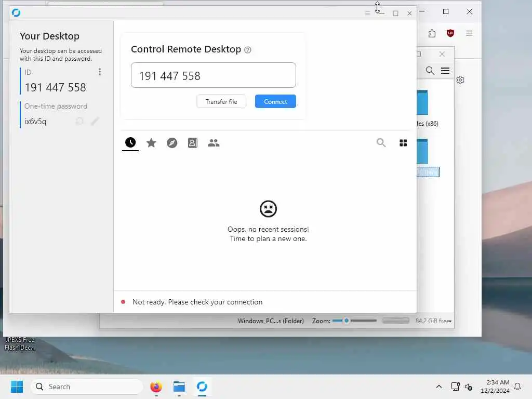Select the ID number 191 447 558 text
Image resolution: width=532 pixels, height=399 pixels.
[55, 87]
